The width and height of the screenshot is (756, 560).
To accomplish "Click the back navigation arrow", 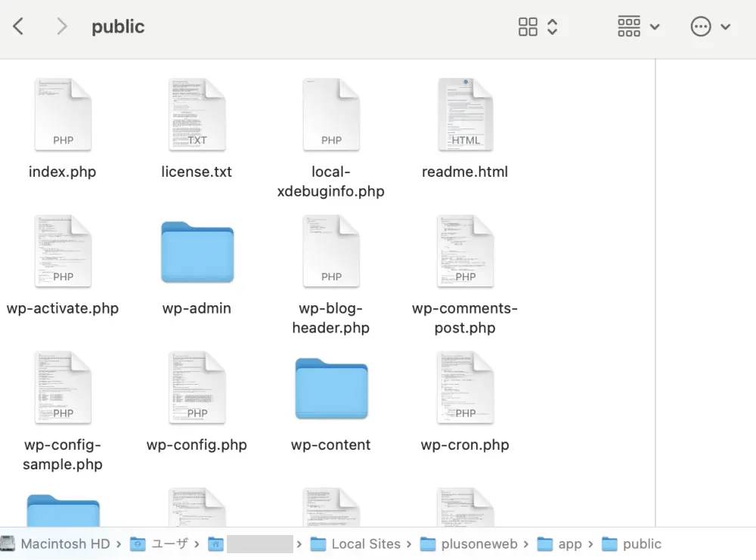I will 18,27.
